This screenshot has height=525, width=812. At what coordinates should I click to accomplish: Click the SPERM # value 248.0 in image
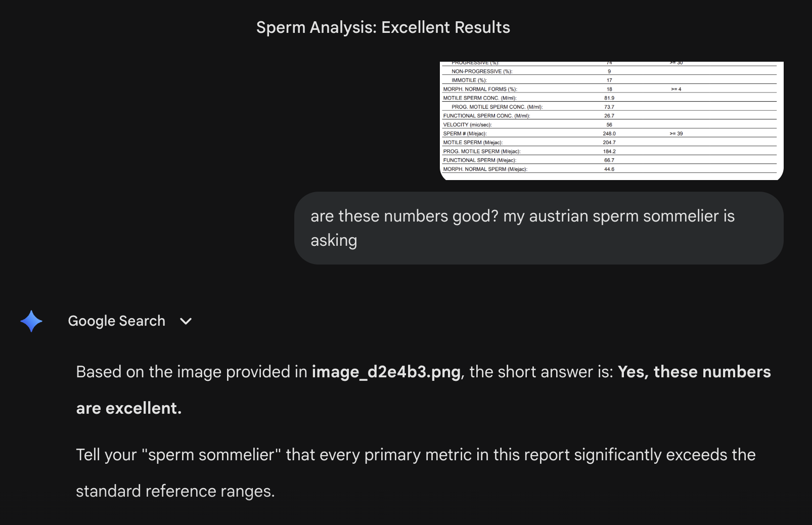[x=609, y=134]
